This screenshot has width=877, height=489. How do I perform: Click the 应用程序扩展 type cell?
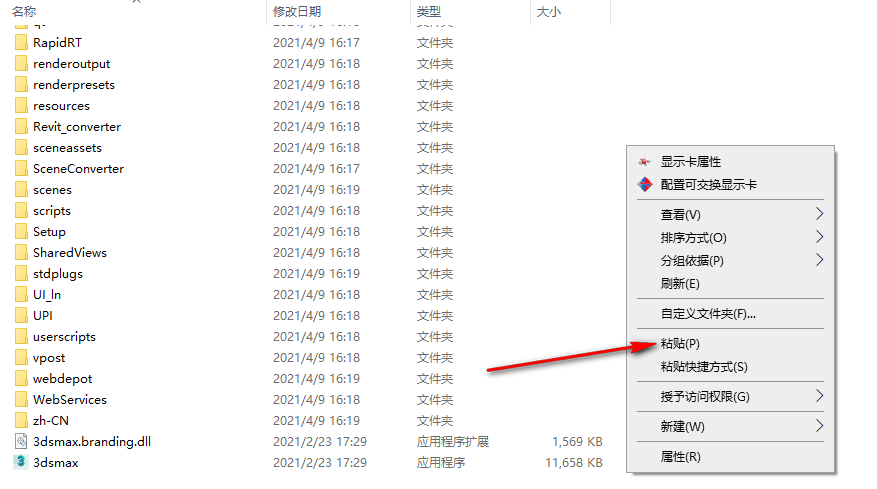tap(452, 441)
